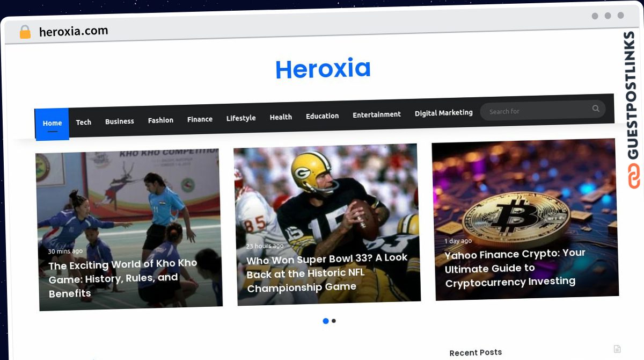Click the '30 mins ago' timestamp
Viewport: 644px width, 360px height.
65,251
